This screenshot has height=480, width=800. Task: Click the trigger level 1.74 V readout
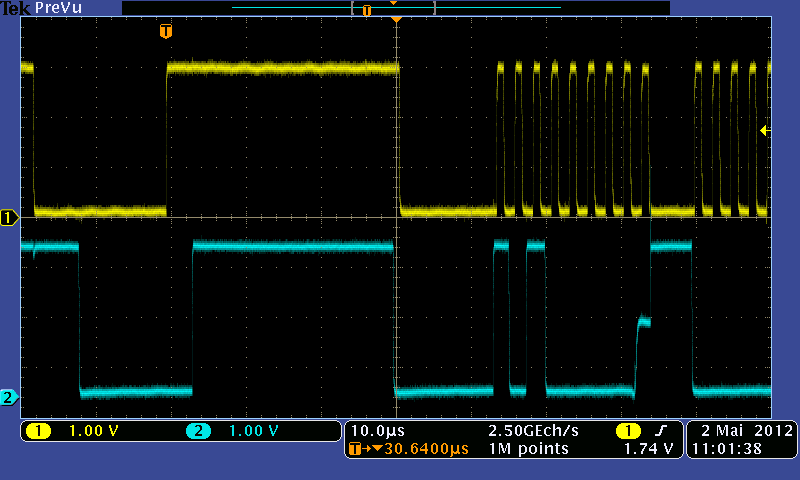(648, 449)
